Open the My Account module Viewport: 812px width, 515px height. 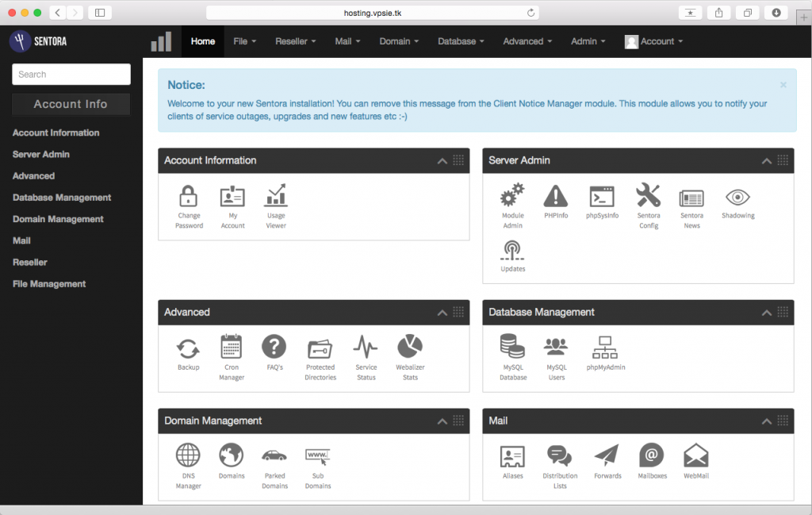[232, 206]
